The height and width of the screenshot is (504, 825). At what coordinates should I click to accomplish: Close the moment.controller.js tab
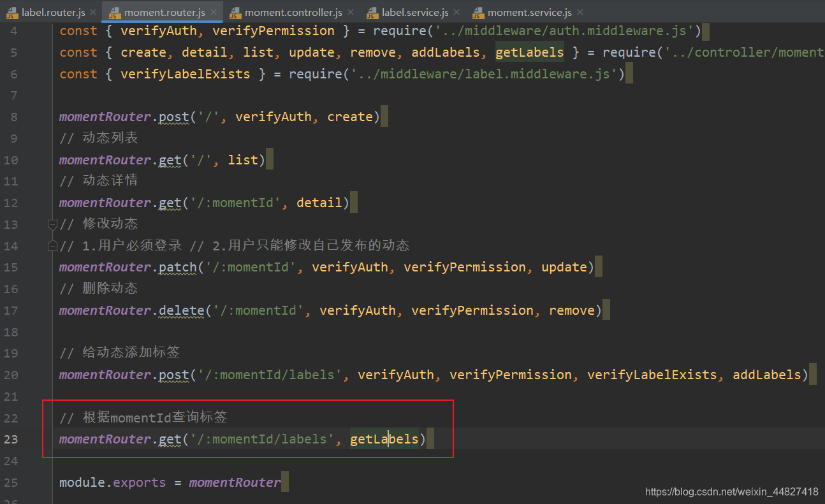(x=351, y=12)
